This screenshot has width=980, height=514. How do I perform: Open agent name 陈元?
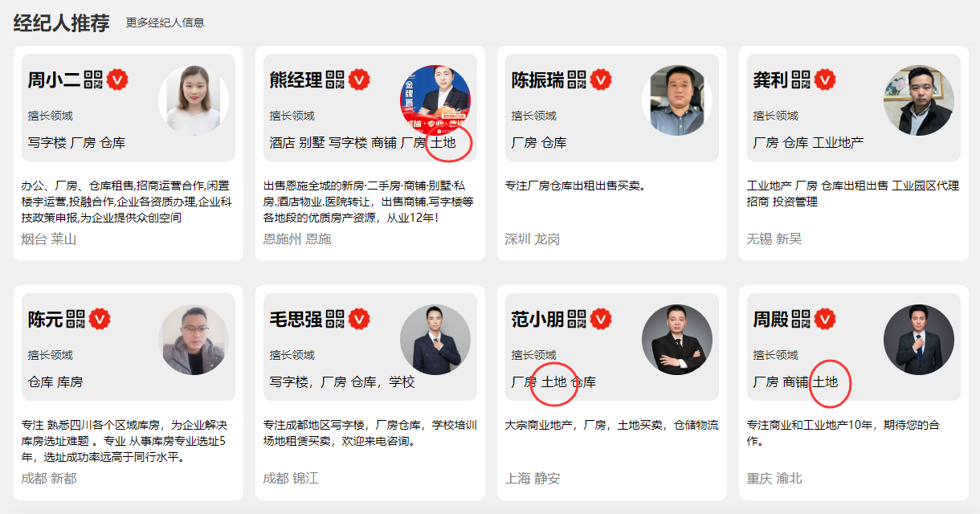[x=45, y=319]
